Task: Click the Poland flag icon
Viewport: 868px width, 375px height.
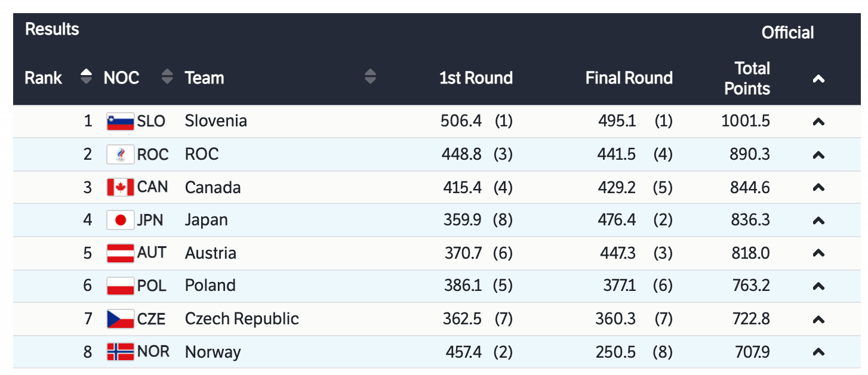Action: 120,286
